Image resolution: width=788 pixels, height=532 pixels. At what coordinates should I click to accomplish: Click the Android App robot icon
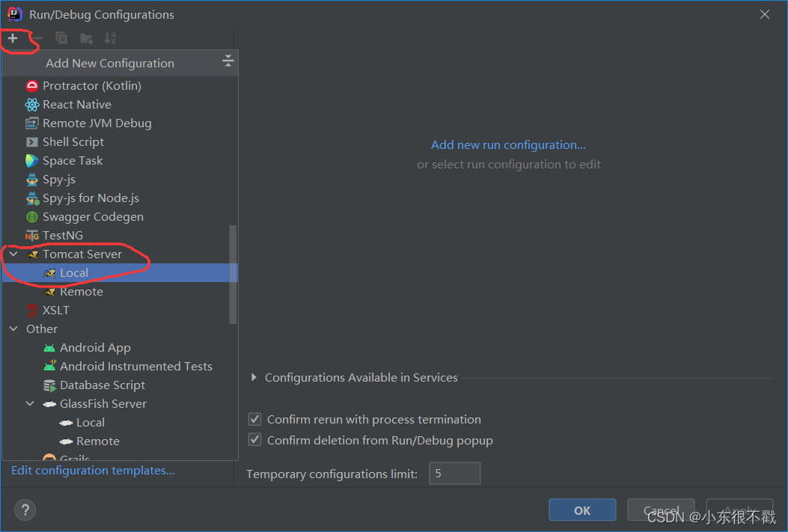tap(49, 348)
